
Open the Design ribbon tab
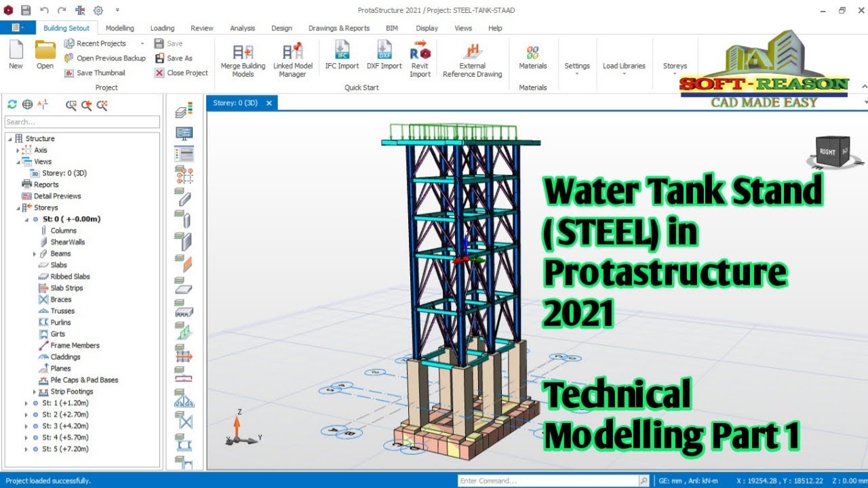[x=281, y=28]
